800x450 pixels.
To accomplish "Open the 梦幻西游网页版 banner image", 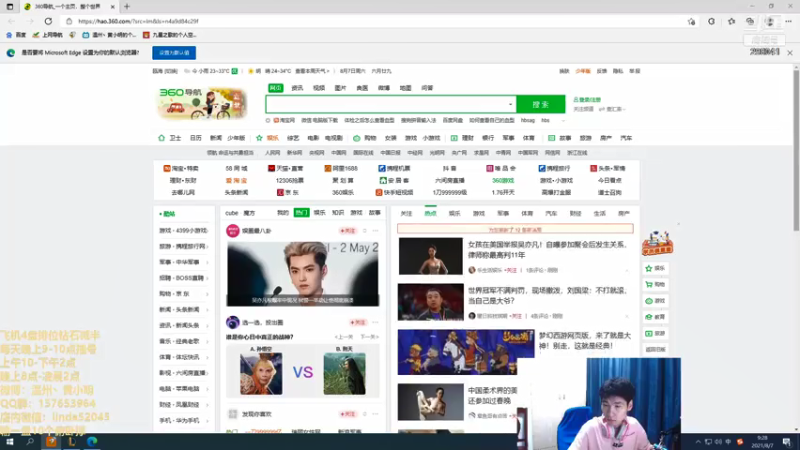I will [x=466, y=352].
